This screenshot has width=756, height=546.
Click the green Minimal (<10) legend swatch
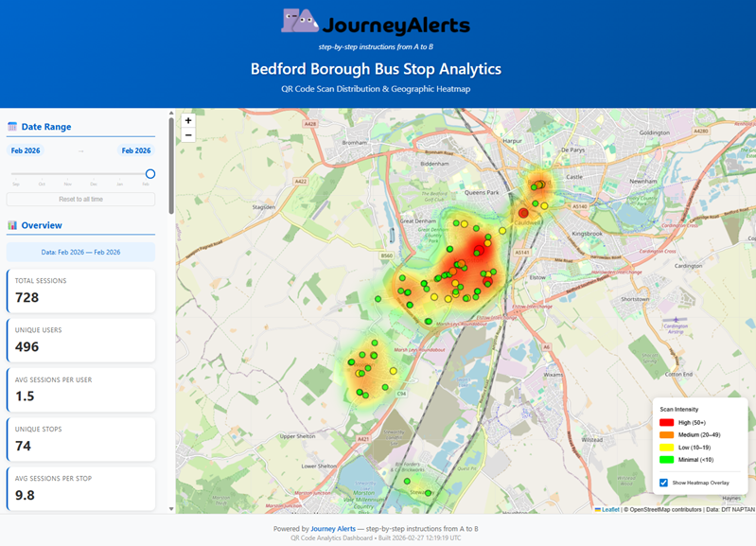point(666,460)
